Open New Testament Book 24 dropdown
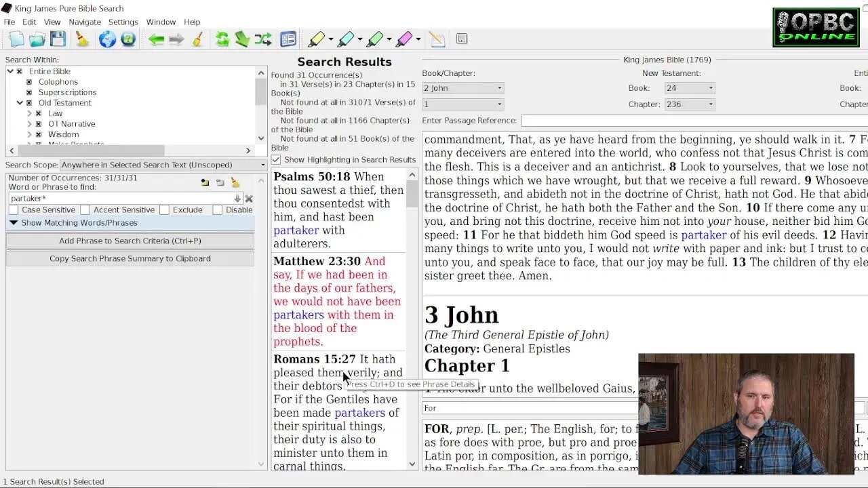The image size is (868, 488). point(689,88)
